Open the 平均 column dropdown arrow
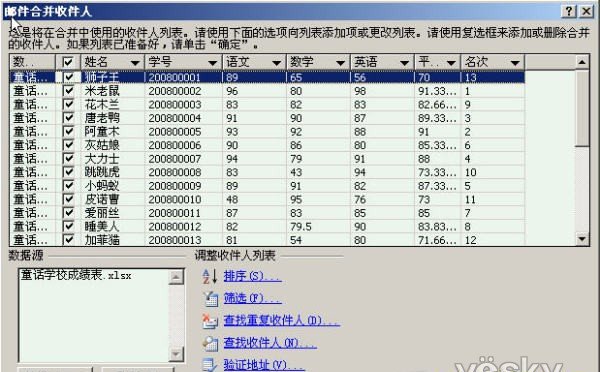The image size is (600, 372). click(x=452, y=63)
